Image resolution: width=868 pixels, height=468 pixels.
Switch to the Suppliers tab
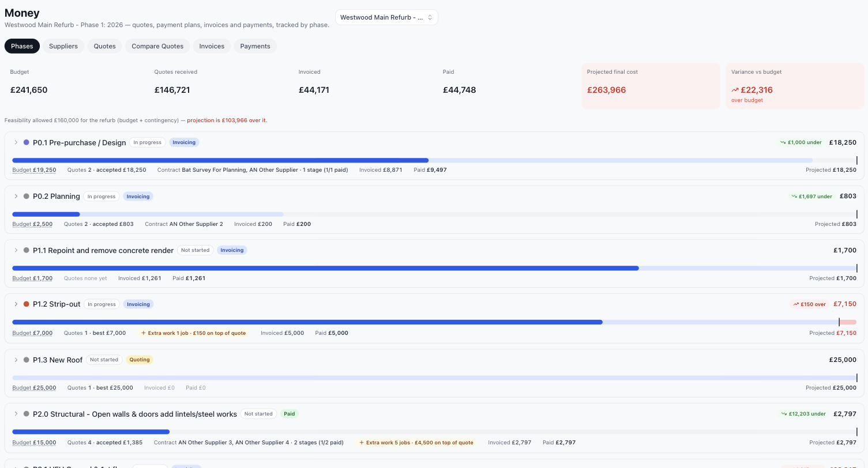coord(63,46)
